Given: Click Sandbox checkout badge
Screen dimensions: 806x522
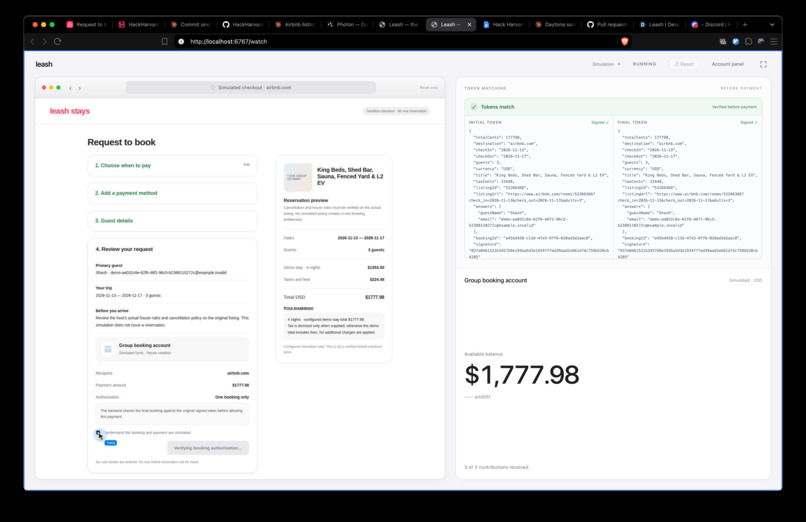Looking at the screenshot, I should (x=396, y=111).
